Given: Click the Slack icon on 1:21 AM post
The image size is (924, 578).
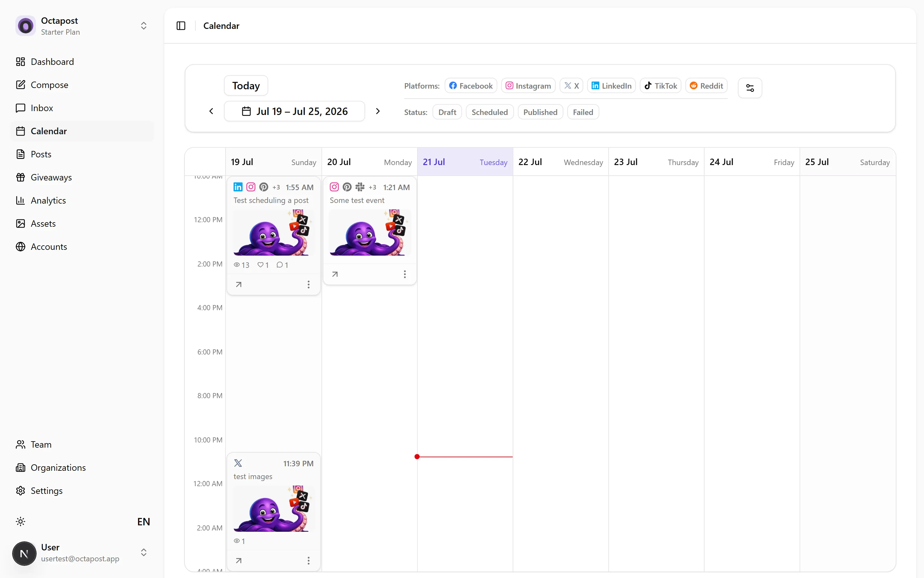Looking at the screenshot, I should pyautogui.click(x=360, y=187).
